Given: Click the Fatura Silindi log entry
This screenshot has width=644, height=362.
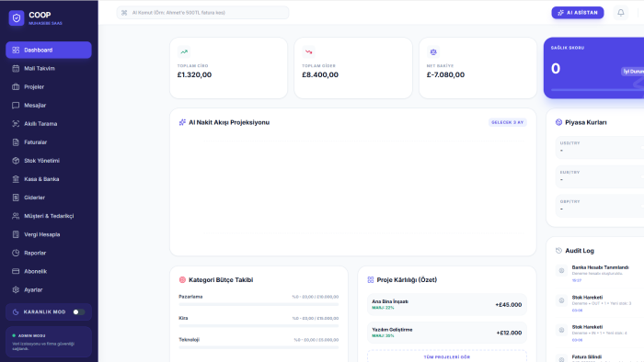Looking at the screenshot, I should pos(599,358).
